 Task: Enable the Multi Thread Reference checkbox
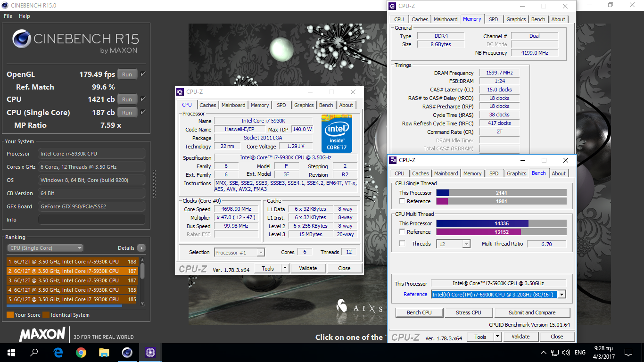pos(402,231)
